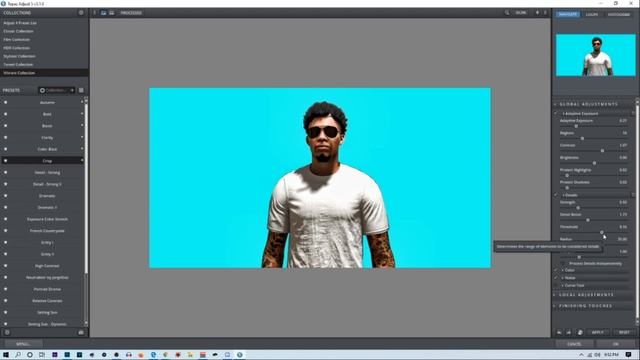Image resolution: width=640 pixels, height=360 pixels.
Task: Open the Collections settings gear
Action: tap(81, 13)
